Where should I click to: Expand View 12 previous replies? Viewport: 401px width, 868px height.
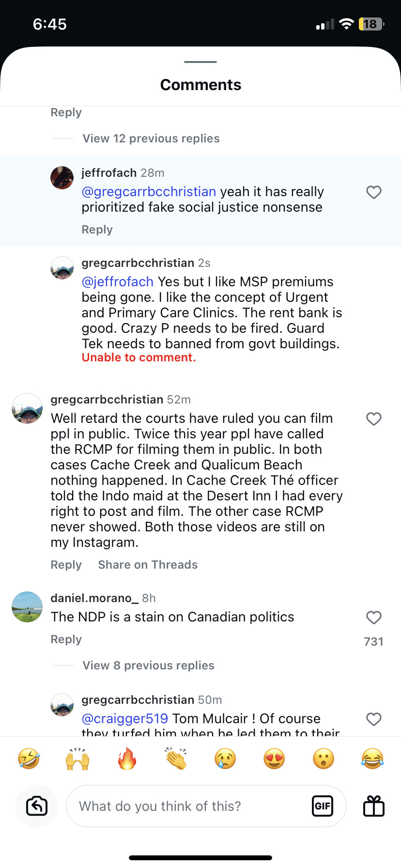151,139
